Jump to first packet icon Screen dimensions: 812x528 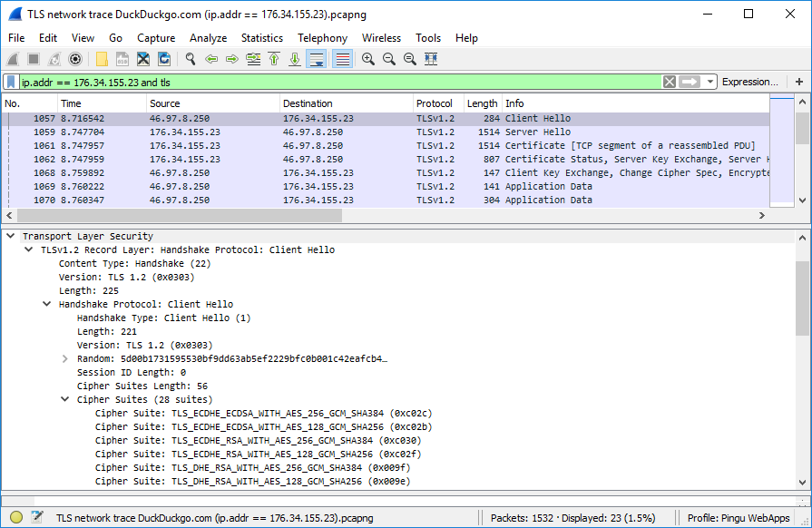coord(274,59)
